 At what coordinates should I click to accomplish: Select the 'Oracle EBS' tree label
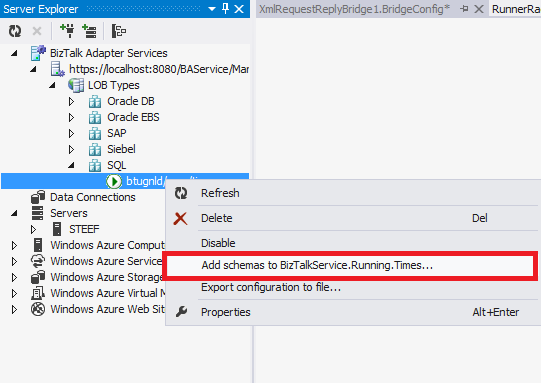click(133, 117)
